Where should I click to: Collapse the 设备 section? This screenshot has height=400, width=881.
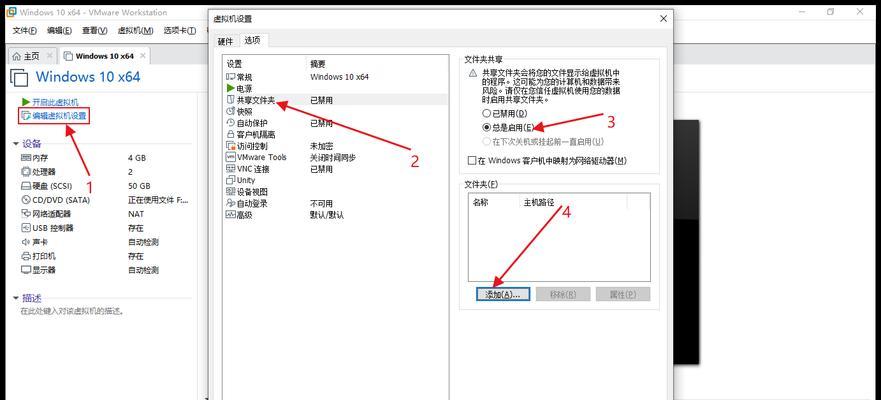16,144
